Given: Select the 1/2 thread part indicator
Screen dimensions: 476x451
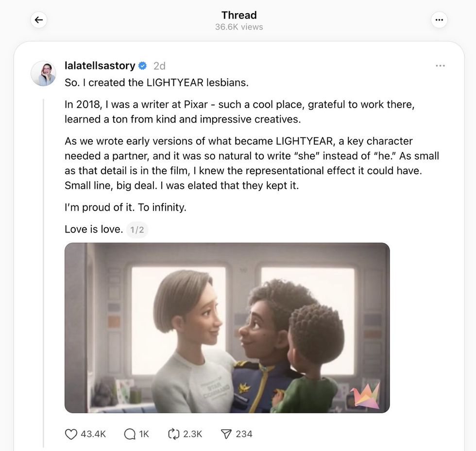Looking at the screenshot, I should (137, 230).
